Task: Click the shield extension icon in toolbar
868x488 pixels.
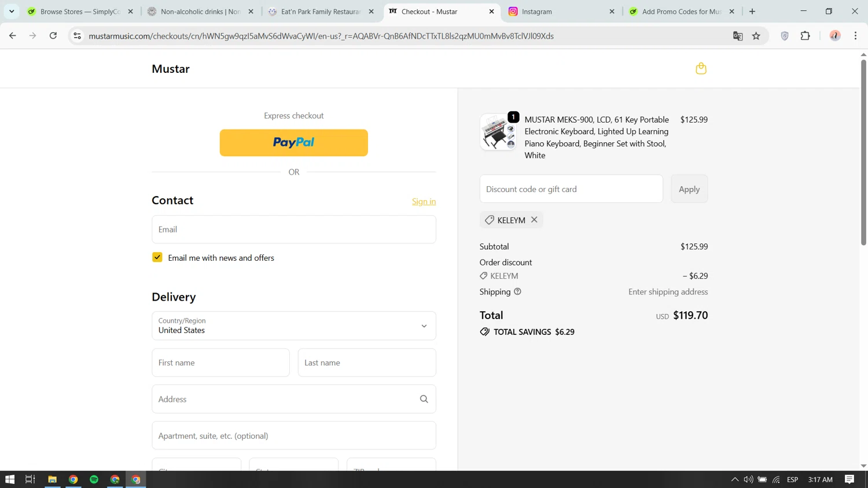Action: [785, 36]
